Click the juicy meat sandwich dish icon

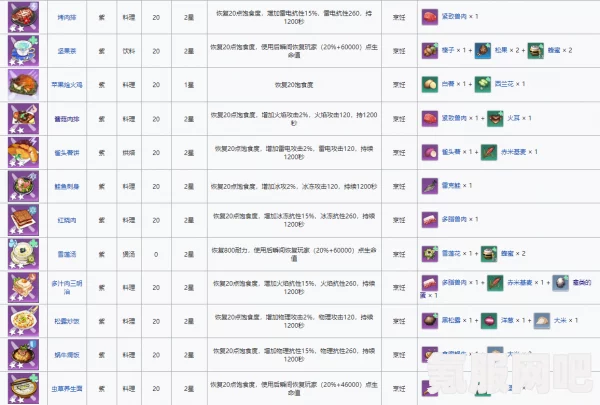click(x=23, y=287)
